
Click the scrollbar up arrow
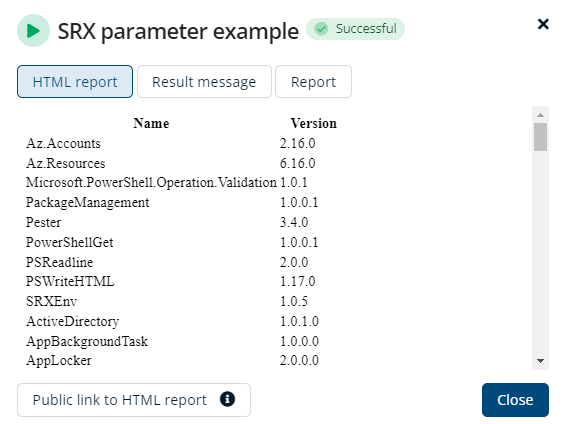[540, 115]
